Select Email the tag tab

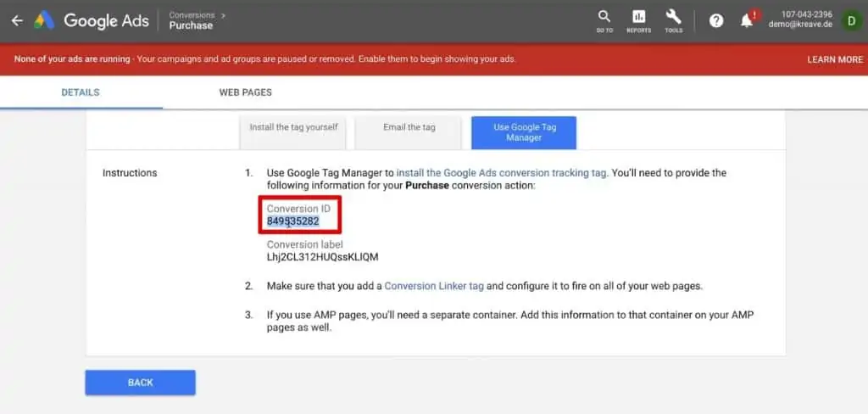pos(409,132)
